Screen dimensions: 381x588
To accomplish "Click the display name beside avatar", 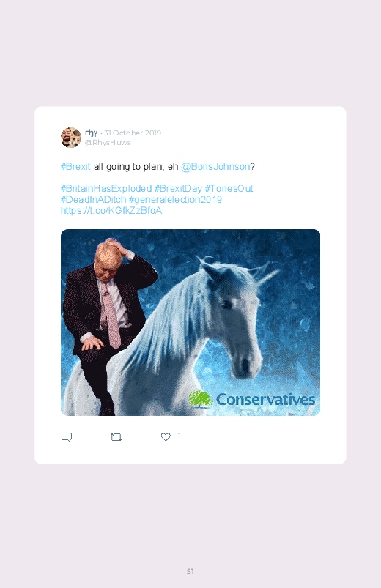I will 91,133.
